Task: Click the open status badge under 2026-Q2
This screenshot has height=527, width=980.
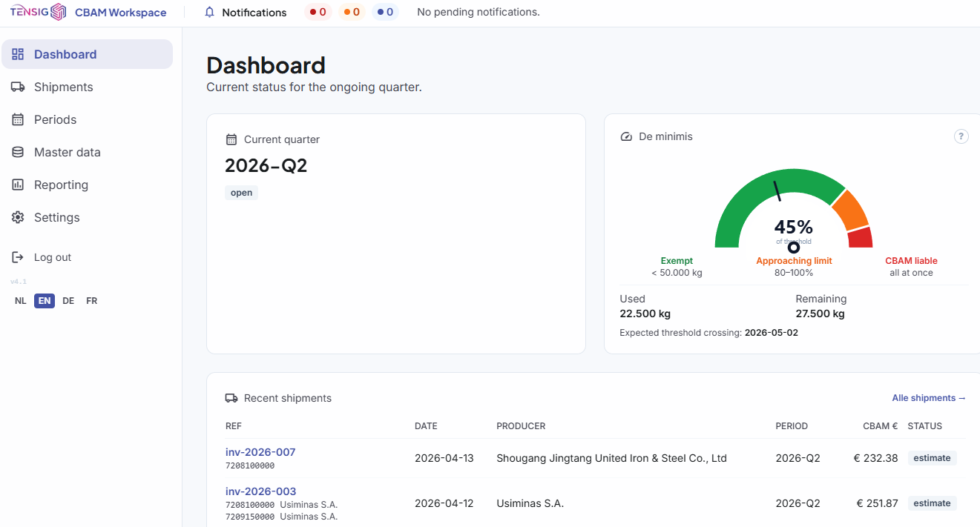Action: pyautogui.click(x=241, y=192)
